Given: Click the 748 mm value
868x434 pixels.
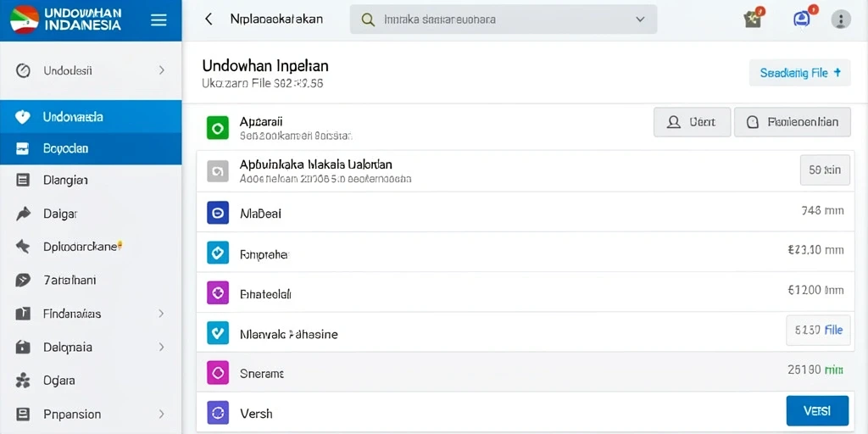Looking at the screenshot, I should [822, 210].
